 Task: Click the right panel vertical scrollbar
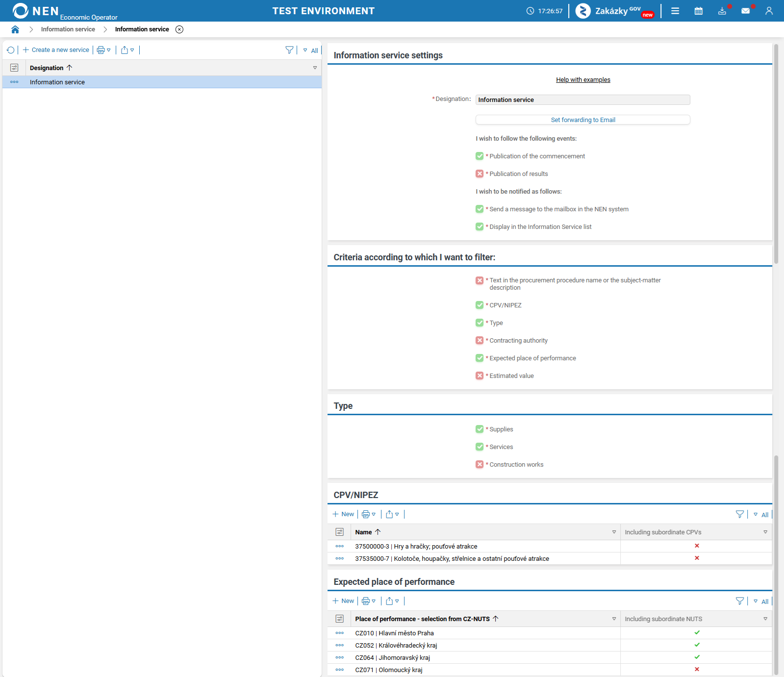pos(776,154)
